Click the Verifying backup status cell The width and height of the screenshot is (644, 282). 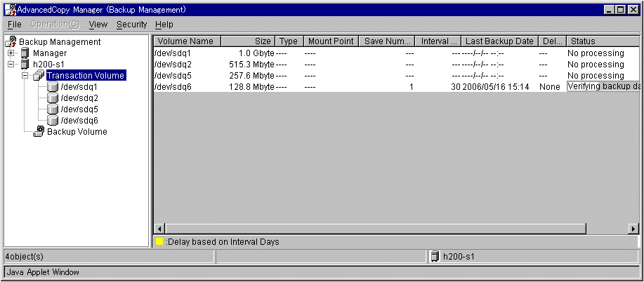pyautogui.click(x=603, y=86)
